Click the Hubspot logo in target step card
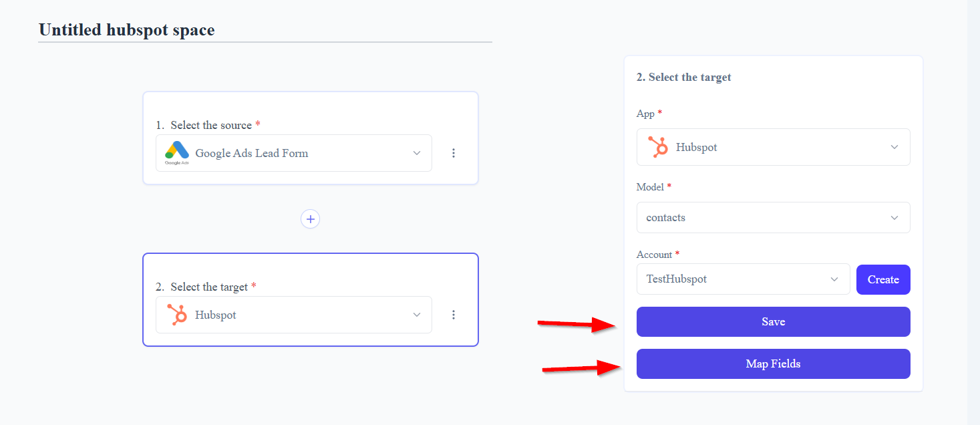The image size is (980, 425). 177,315
